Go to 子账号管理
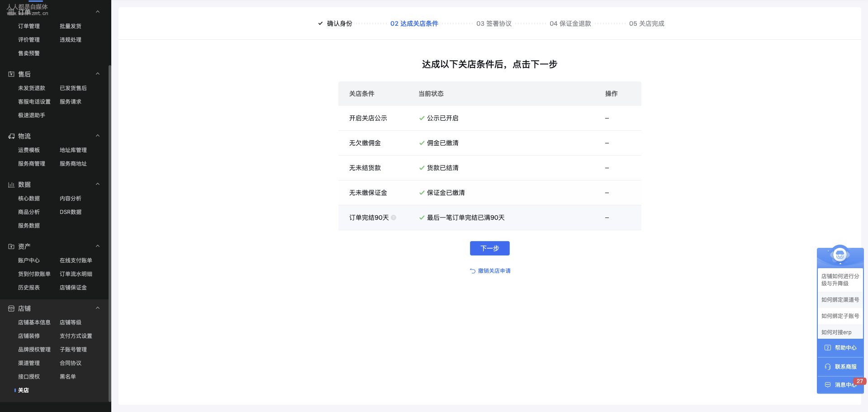This screenshot has width=868, height=412. tap(73, 350)
